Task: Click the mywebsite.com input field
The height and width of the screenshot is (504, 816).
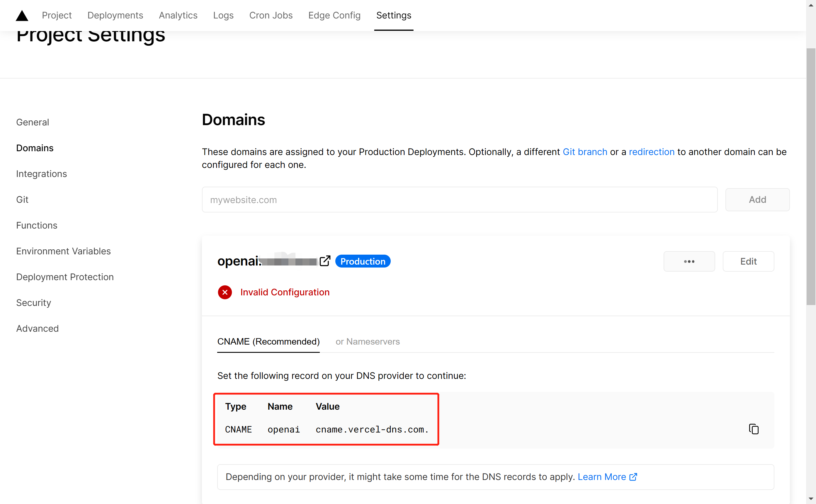Action: pyautogui.click(x=460, y=199)
